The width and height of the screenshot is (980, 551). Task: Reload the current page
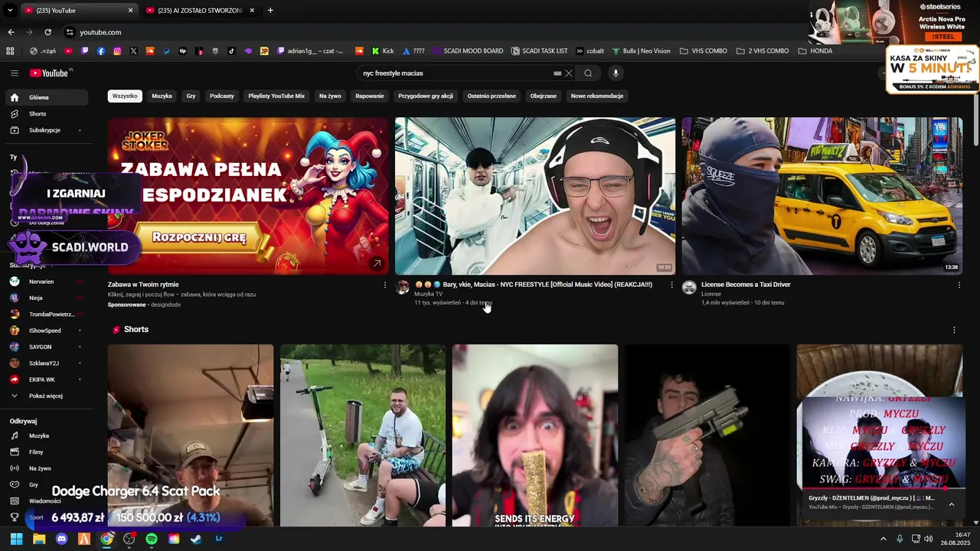(47, 32)
